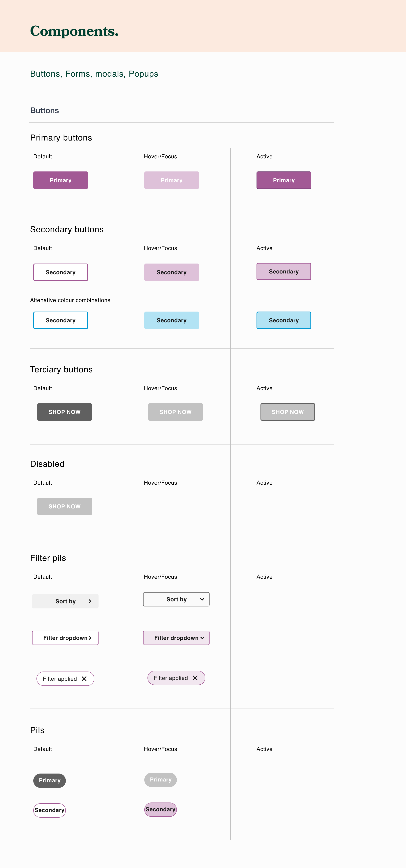
Task: Click the dark grey default SHOP NOW button
Action: tap(64, 412)
